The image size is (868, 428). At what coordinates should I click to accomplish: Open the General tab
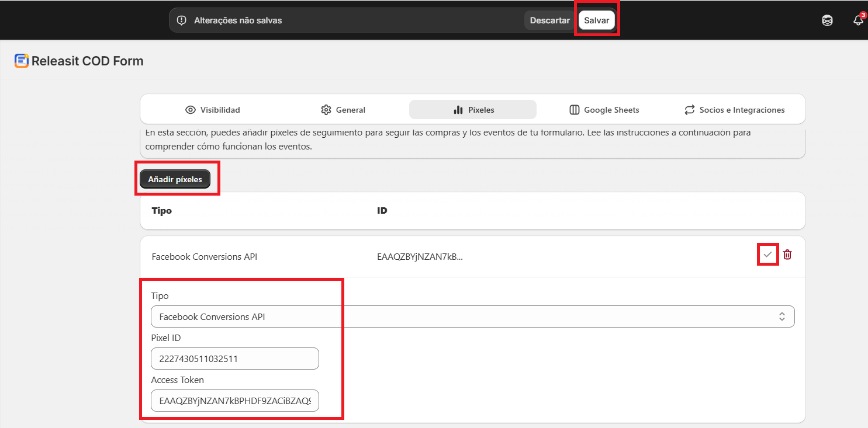click(343, 110)
